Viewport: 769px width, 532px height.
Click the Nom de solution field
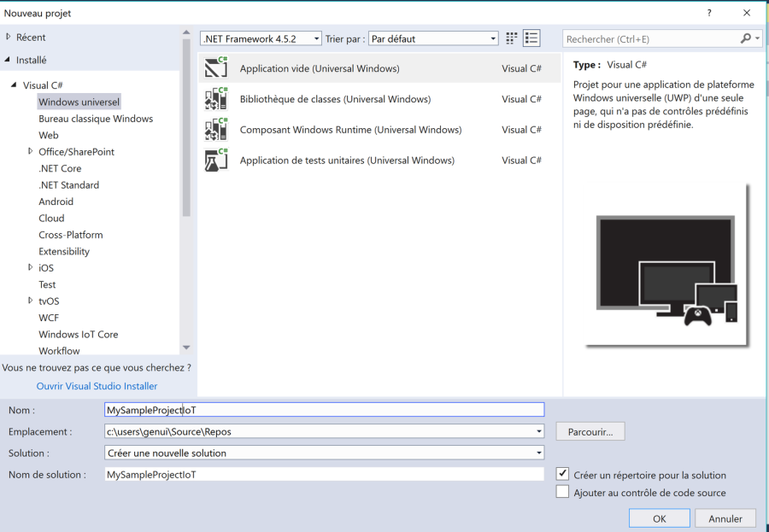324,474
